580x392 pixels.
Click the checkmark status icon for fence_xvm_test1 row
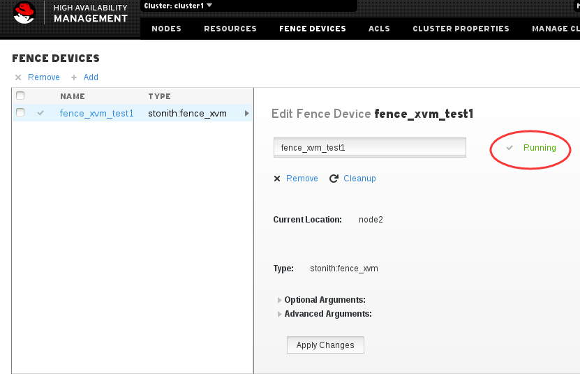(40, 113)
